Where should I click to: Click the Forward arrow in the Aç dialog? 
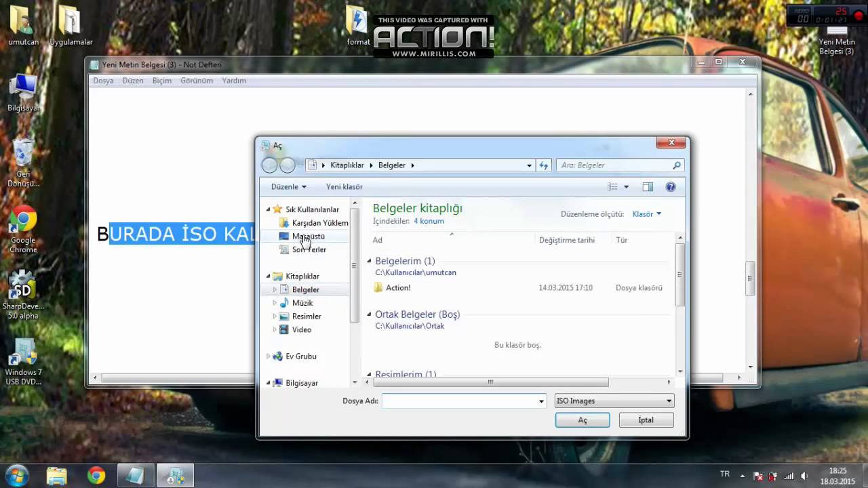click(288, 165)
